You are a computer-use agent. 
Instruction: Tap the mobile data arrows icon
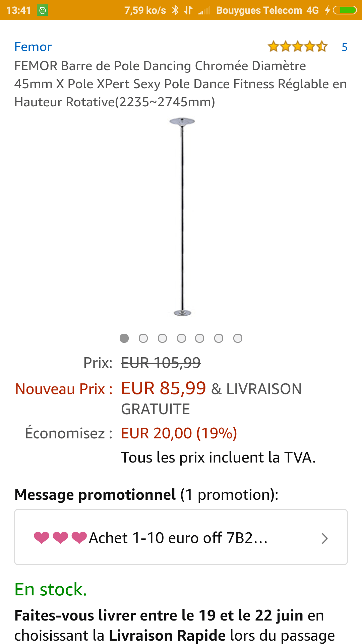188,10
